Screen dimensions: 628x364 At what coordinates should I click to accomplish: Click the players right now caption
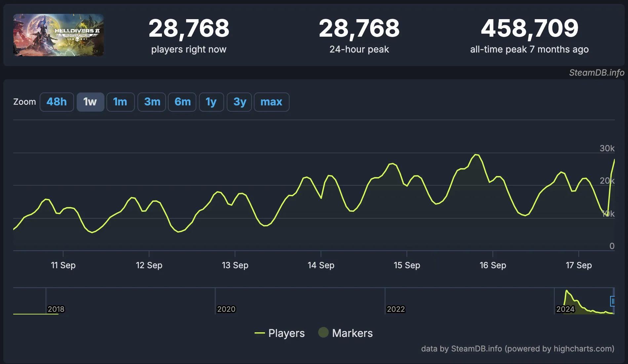tap(189, 50)
